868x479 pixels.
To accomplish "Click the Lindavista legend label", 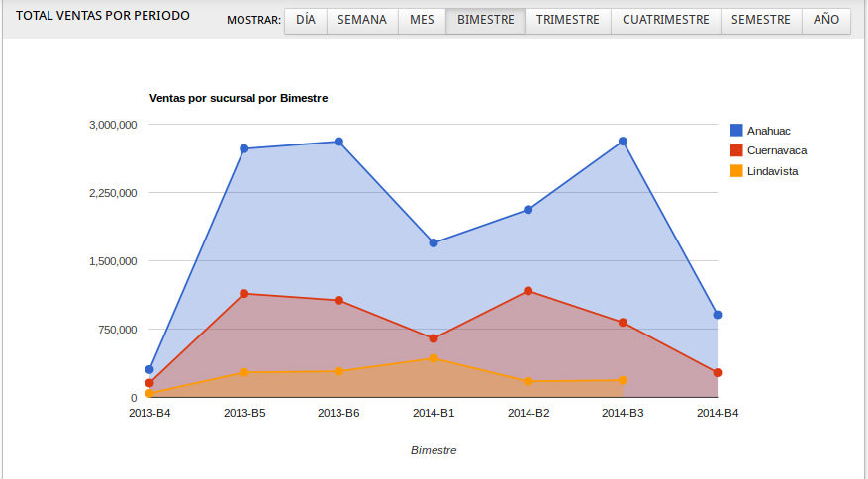I will 772,171.
